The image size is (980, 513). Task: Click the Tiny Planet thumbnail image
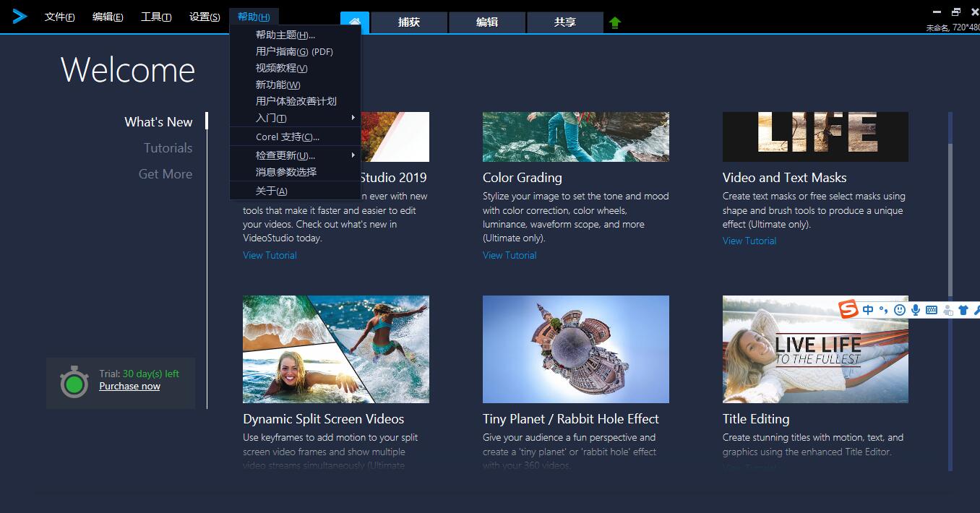(576, 349)
